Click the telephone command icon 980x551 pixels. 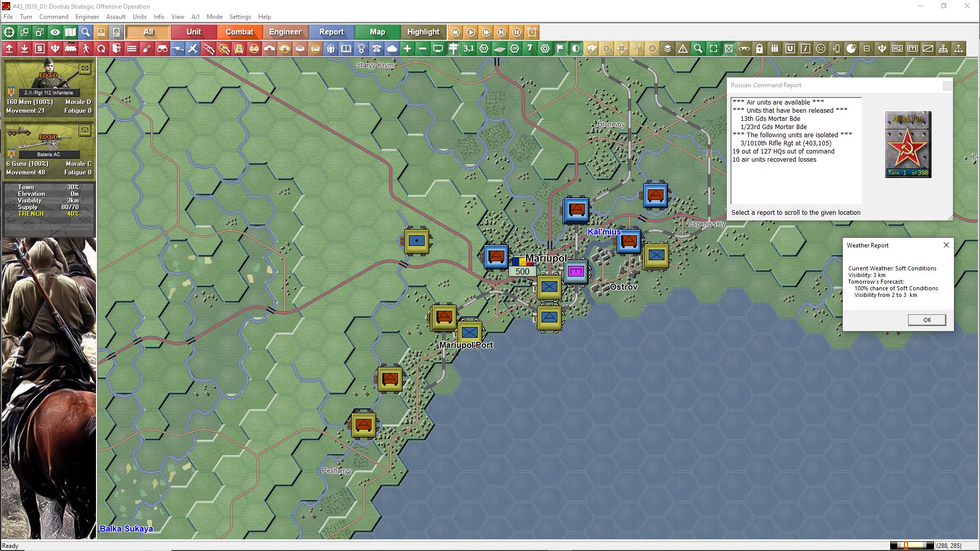tap(377, 49)
